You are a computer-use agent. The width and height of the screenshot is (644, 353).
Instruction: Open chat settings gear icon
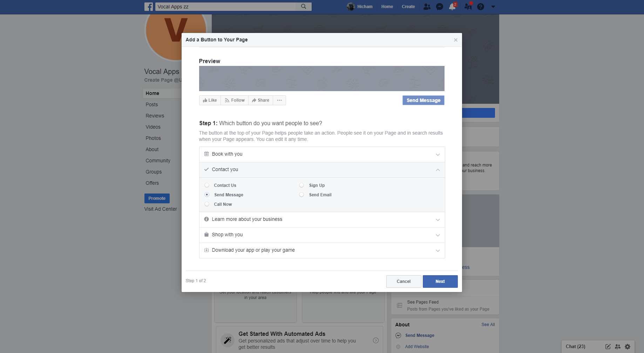pos(628,347)
